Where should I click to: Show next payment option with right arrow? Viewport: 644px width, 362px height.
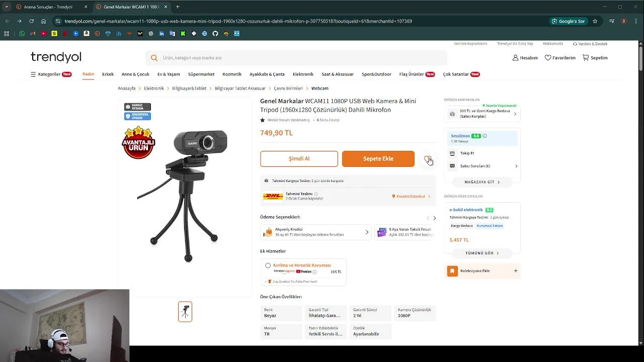click(x=435, y=218)
